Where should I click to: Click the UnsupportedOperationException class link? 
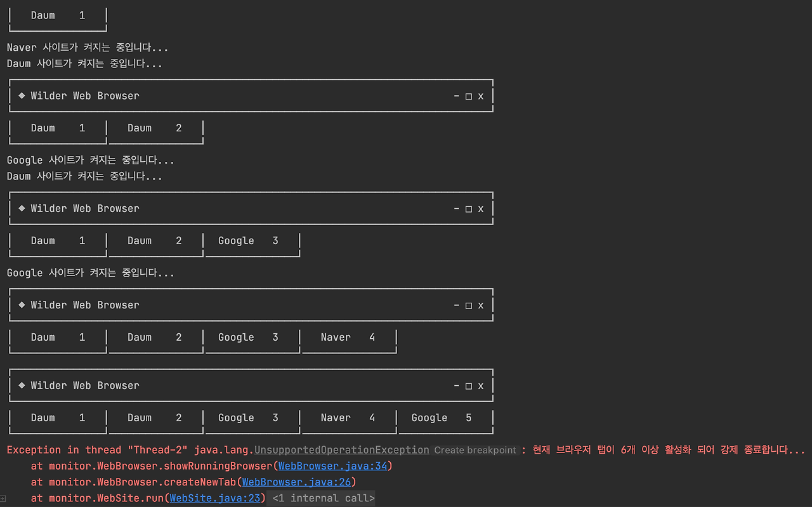coord(342,450)
